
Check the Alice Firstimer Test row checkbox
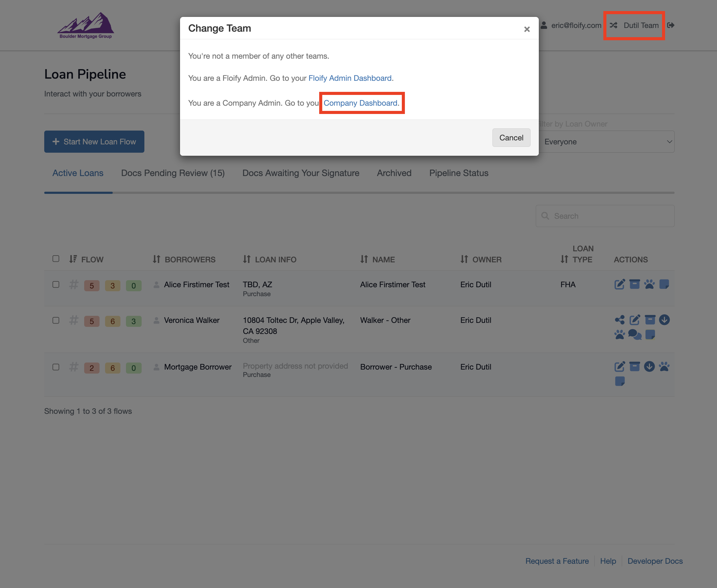56,284
